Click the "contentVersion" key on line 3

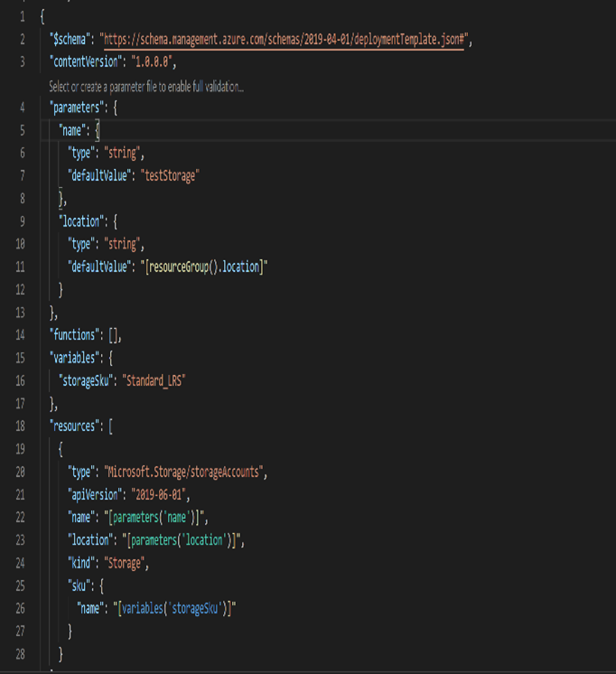pos(86,62)
